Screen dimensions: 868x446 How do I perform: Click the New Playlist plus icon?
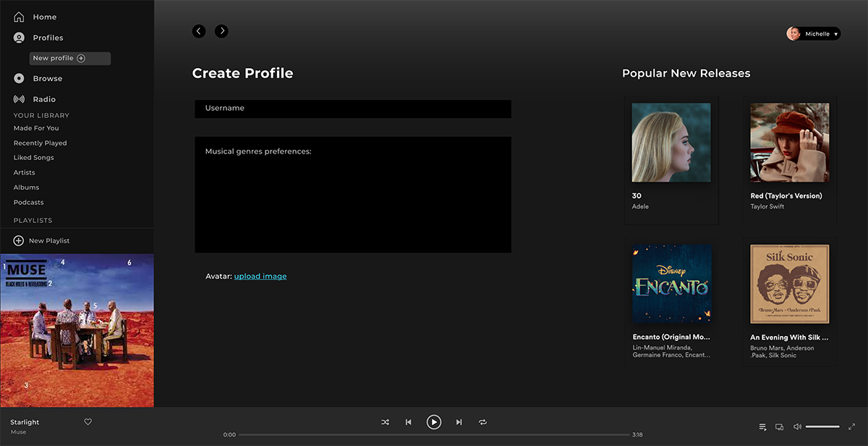19,240
